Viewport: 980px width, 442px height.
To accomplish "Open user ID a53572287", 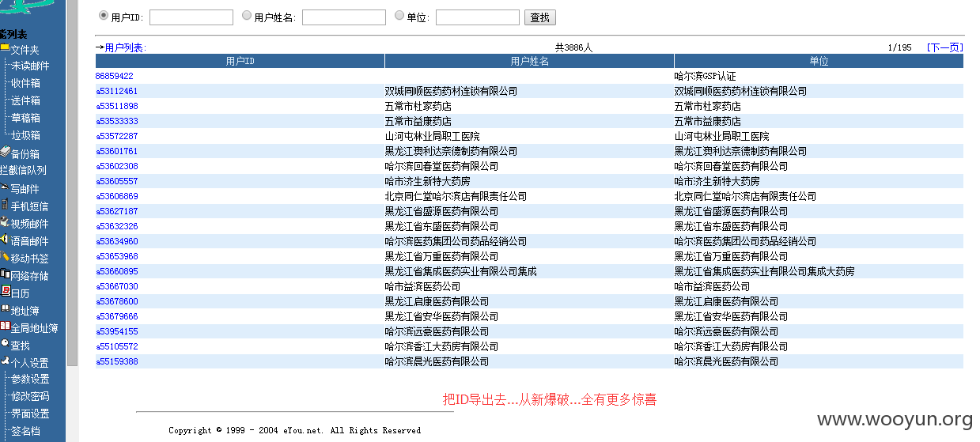I will click(x=117, y=136).
